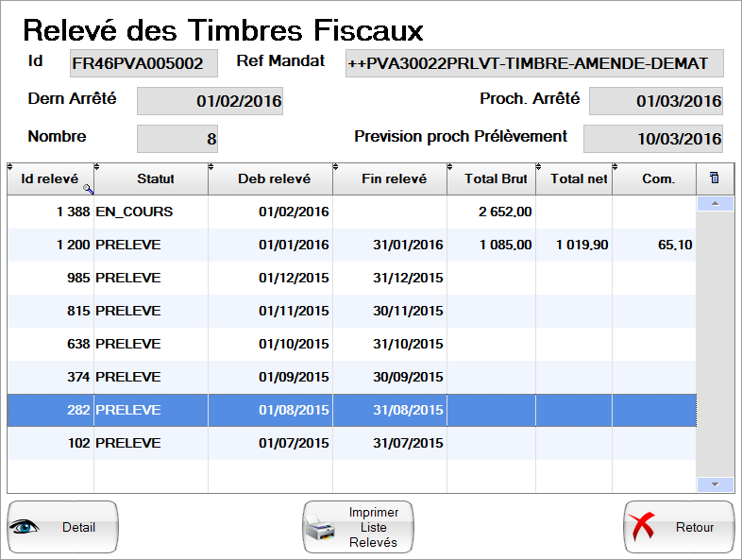
Task: Click the Detail button with the eye icon
Action: point(62,527)
